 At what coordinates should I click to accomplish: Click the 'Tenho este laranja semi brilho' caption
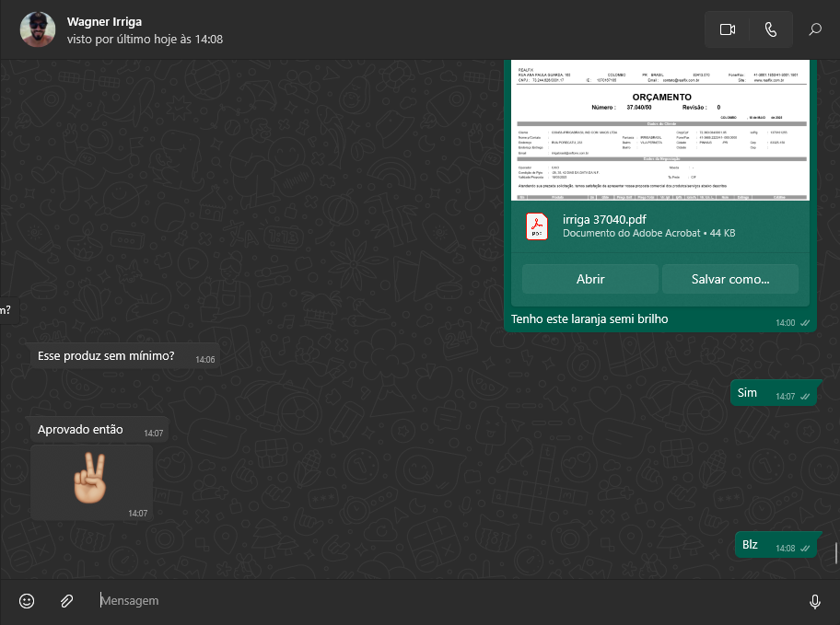[x=589, y=319]
